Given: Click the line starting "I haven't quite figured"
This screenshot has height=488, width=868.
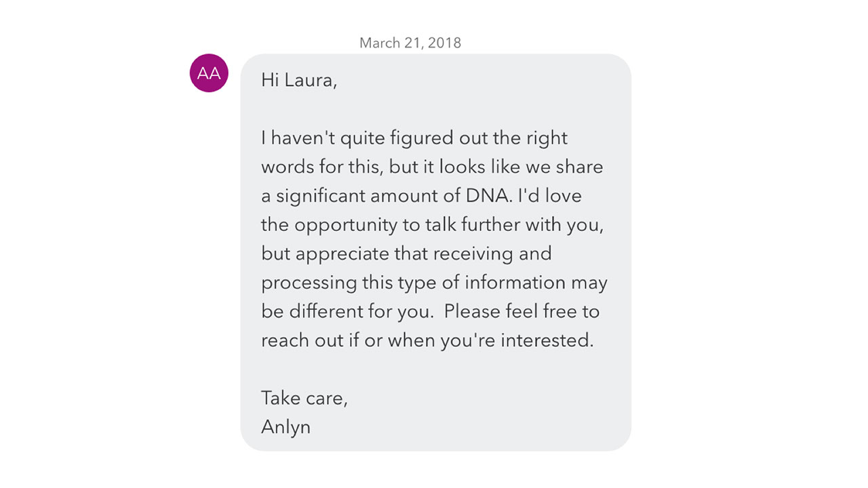Looking at the screenshot, I should click(x=414, y=138).
